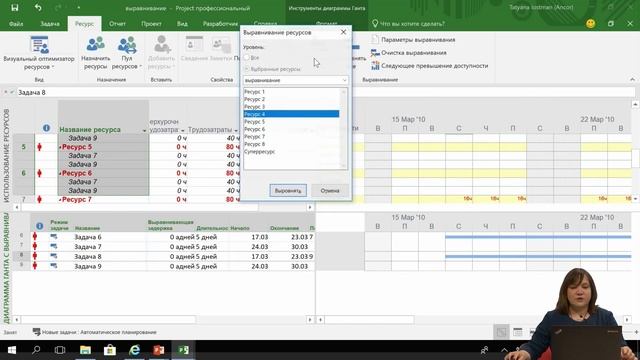Screen dimensions: 640x360
Task: Click the Gantt bar for Задача 8
Action: pyautogui.click(x=538, y=256)
